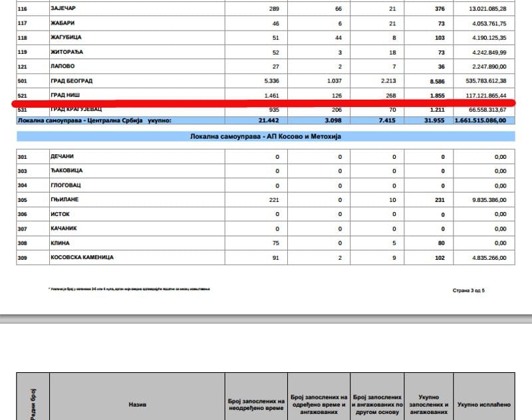Click the page indicator Страна 3 од 5
Viewport: 532px width, 420px height.
click(x=469, y=290)
